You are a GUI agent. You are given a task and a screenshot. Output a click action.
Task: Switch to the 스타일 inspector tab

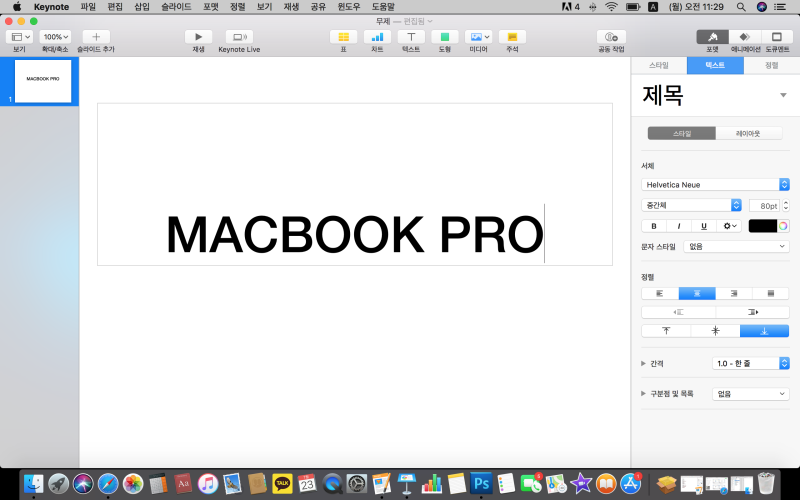(x=659, y=65)
